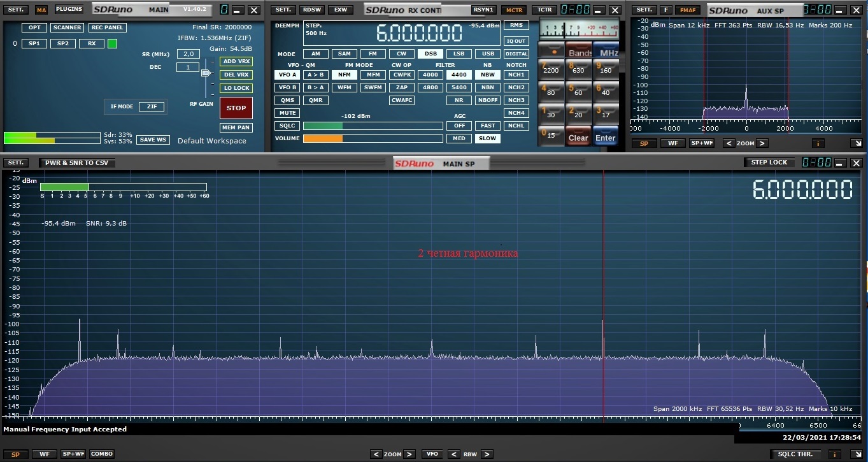Screen dimensions: 868x462
Task: Click the CWPK button
Action: coord(402,75)
